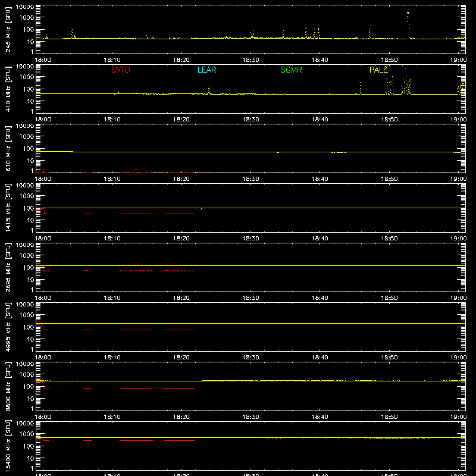
Task: Click the green SGMR station label
Action: coord(291,70)
